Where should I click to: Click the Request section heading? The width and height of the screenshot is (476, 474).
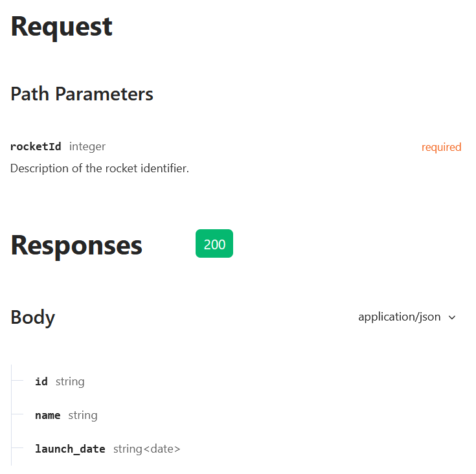(x=62, y=27)
